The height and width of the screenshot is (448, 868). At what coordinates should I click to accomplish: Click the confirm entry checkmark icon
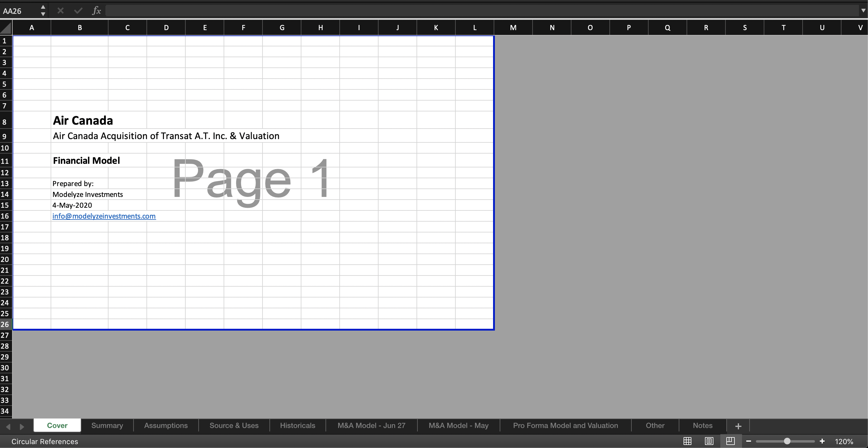78,11
